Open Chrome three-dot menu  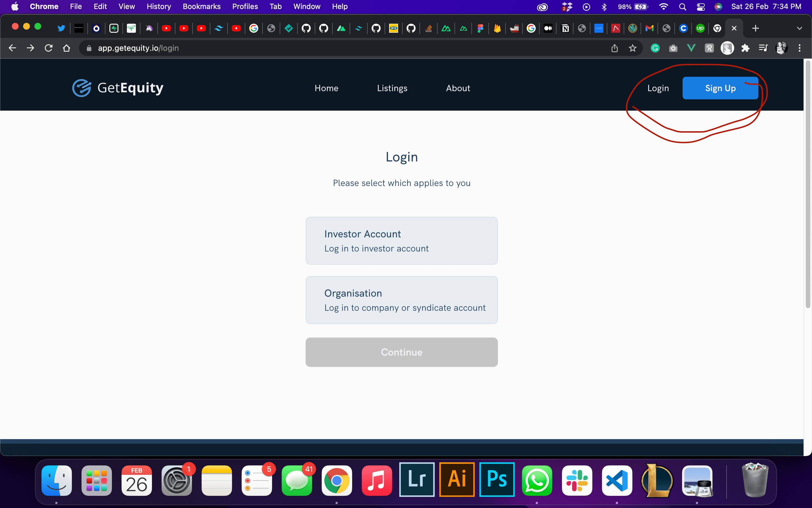coord(800,48)
